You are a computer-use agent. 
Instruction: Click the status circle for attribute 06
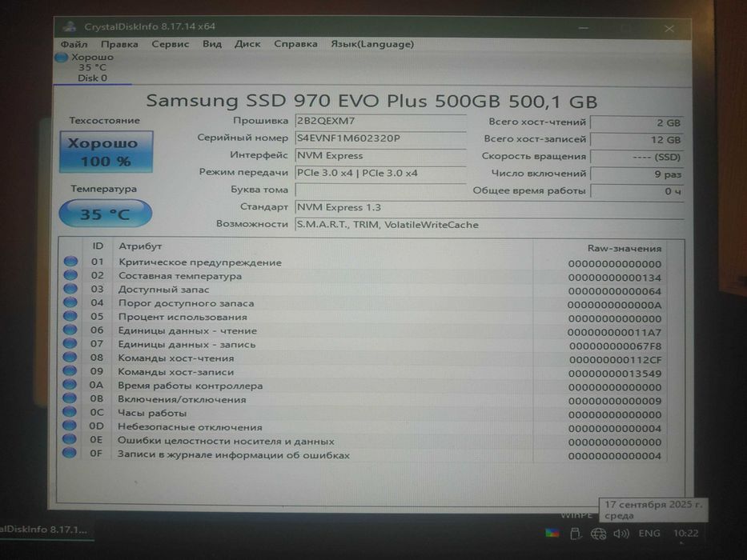coord(70,330)
